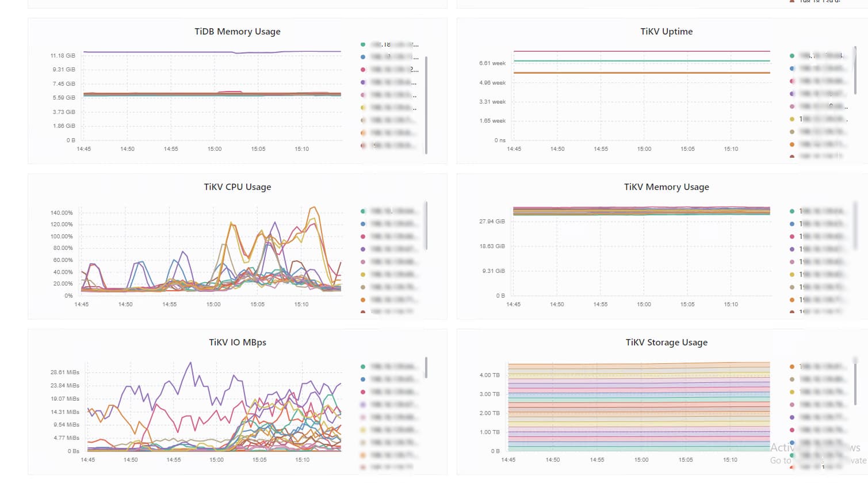
Task: Click the 15:10 time label in TiKV Storage Usage
Action: pyautogui.click(x=730, y=460)
